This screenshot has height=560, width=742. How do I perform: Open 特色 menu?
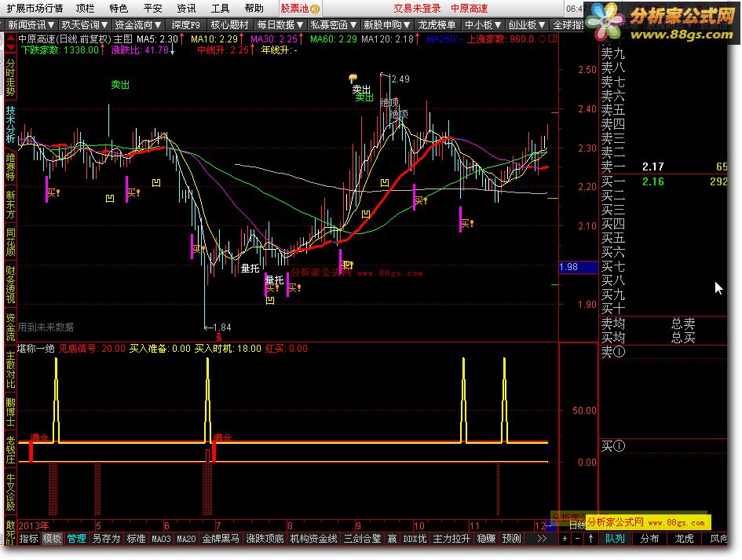119,9
